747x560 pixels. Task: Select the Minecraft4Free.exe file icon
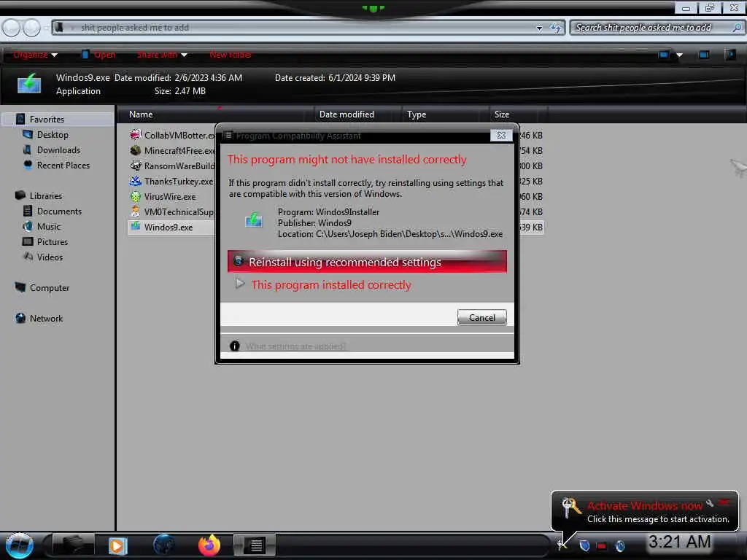[x=136, y=150]
